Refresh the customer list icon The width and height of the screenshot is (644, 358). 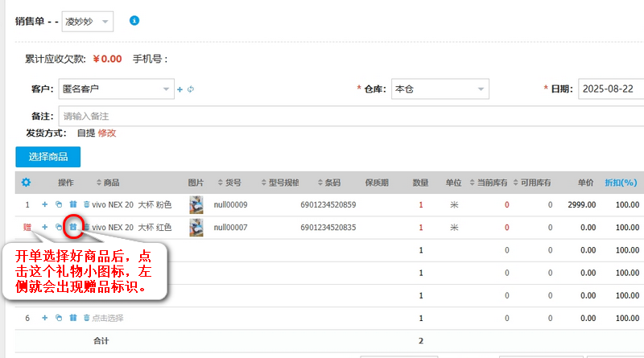pyautogui.click(x=191, y=89)
